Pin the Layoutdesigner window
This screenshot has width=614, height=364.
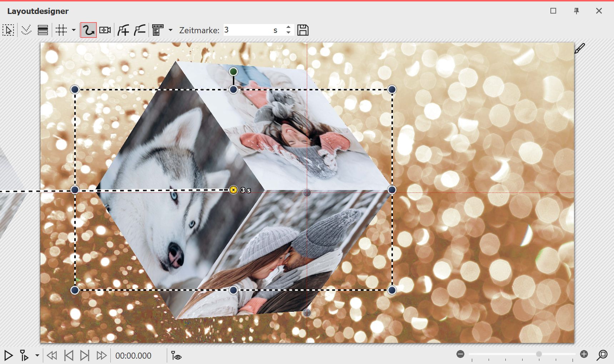pos(576,11)
